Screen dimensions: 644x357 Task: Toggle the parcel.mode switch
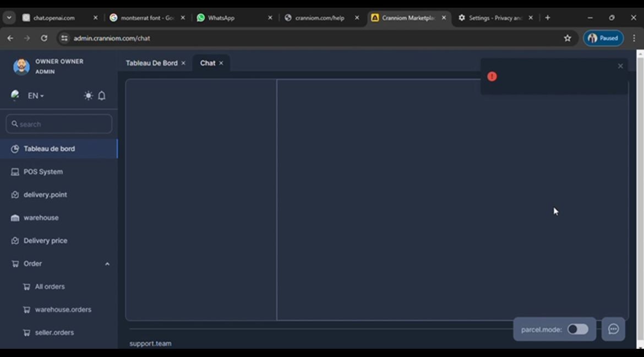(x=577, y=329)
